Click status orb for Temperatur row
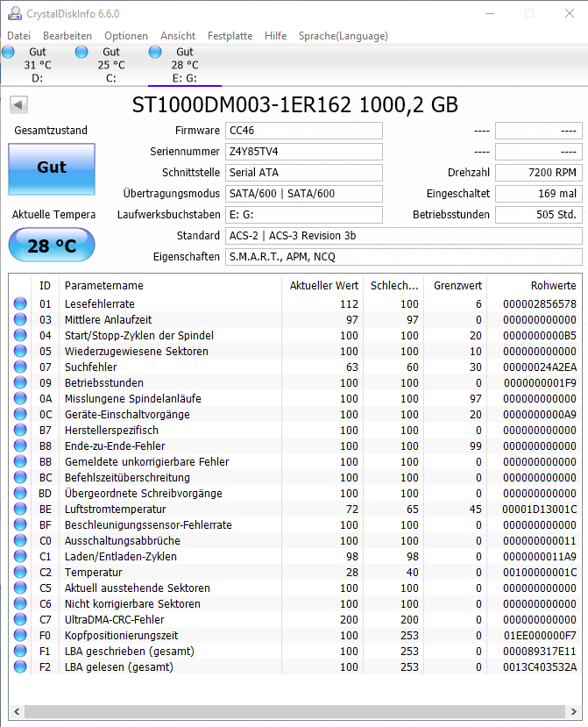588x727 pixels. [x=20, y=572]
